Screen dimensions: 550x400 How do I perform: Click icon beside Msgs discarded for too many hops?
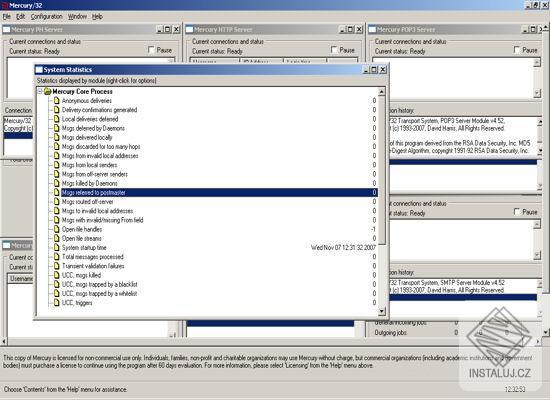coord(56,146)
